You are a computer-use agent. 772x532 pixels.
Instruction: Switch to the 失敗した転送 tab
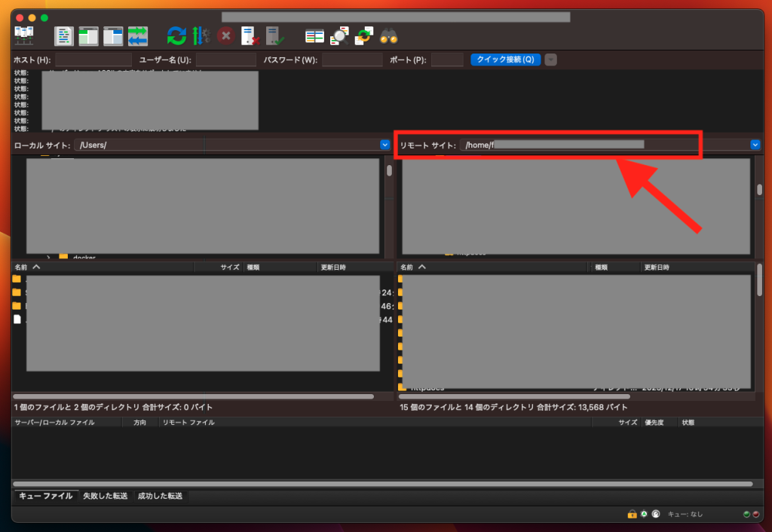106,496
